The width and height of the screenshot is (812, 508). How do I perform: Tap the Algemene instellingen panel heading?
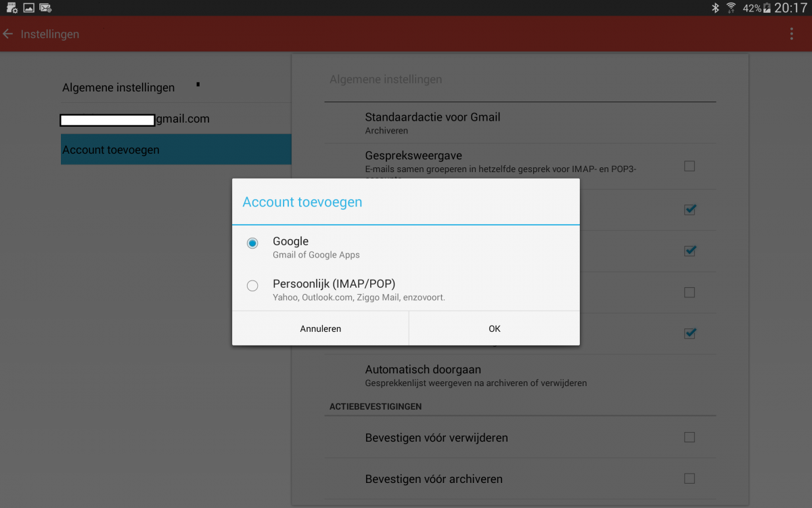tap(386, 79)
